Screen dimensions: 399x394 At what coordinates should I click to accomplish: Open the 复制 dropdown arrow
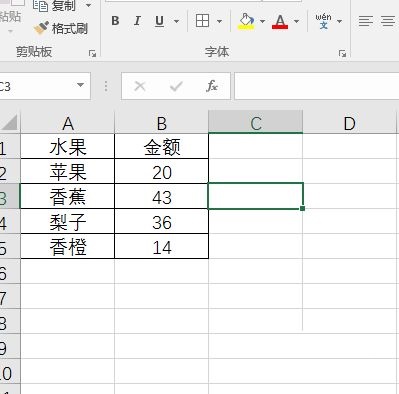pyautogui.click(x=88, y=5)
